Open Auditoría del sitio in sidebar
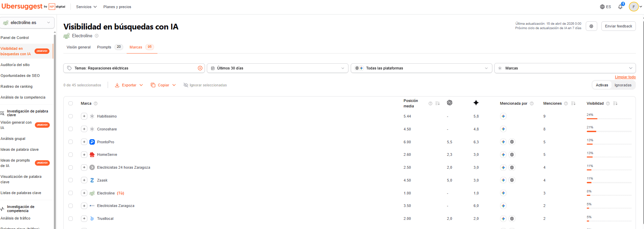 [x=15, y=65]
